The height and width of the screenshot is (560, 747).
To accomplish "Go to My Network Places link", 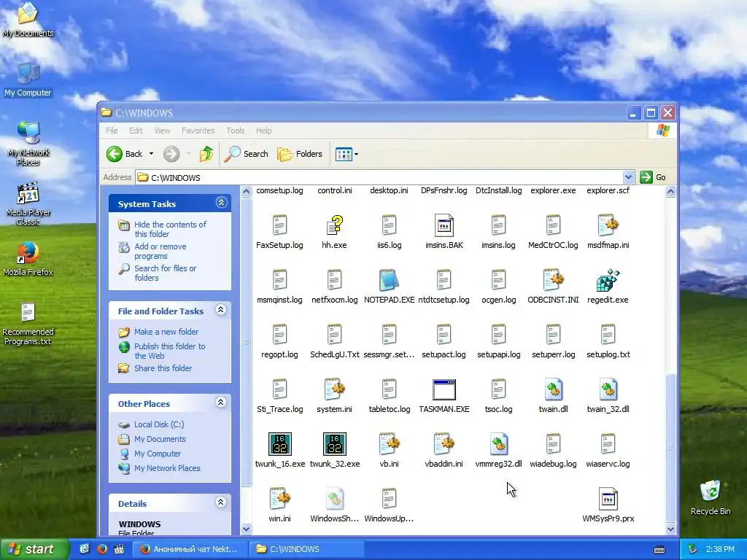I will click(x=167, y=468).
